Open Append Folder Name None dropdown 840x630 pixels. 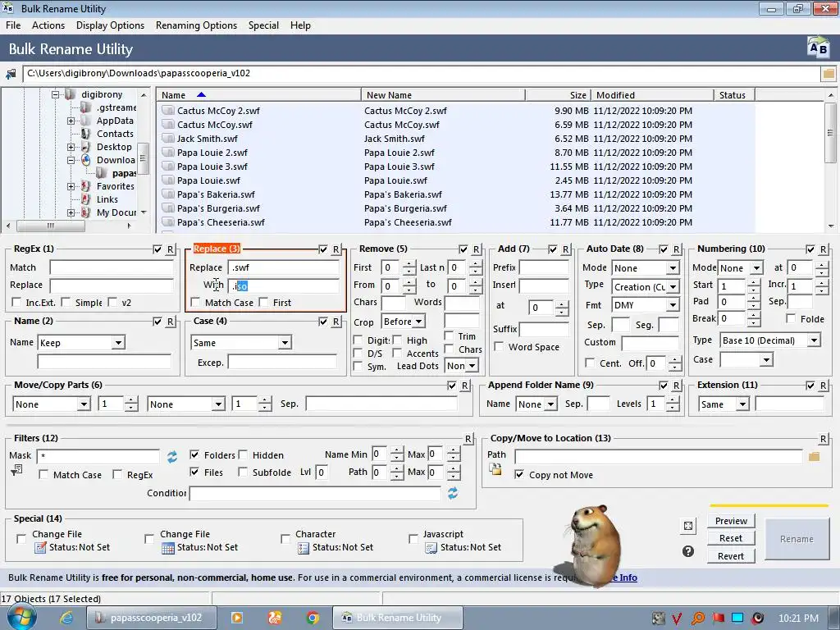click(550, 404)
